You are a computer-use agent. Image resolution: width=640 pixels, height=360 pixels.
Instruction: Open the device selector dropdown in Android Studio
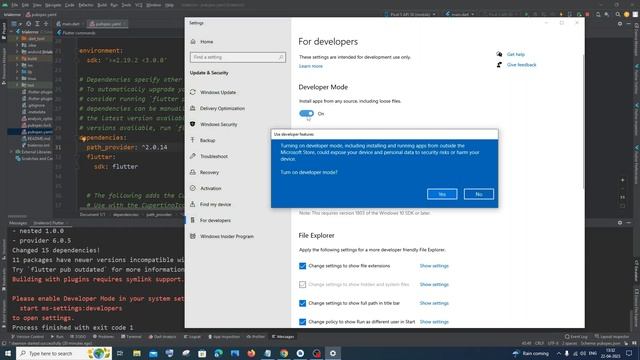coord(410,14)
